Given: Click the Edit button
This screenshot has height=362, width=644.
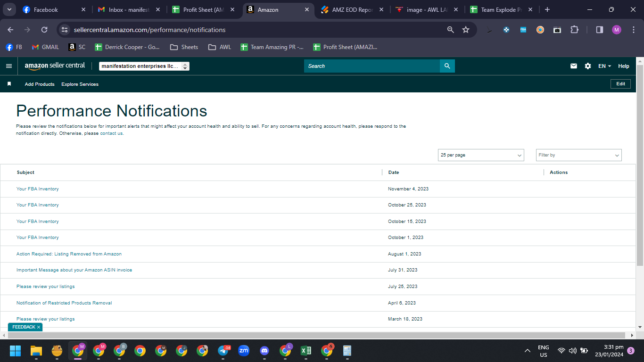Looking at the screenshot, I should pyautogui.click(x=620, y=84).
